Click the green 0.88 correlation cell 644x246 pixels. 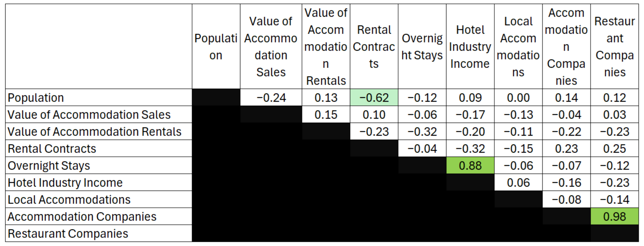470,165
